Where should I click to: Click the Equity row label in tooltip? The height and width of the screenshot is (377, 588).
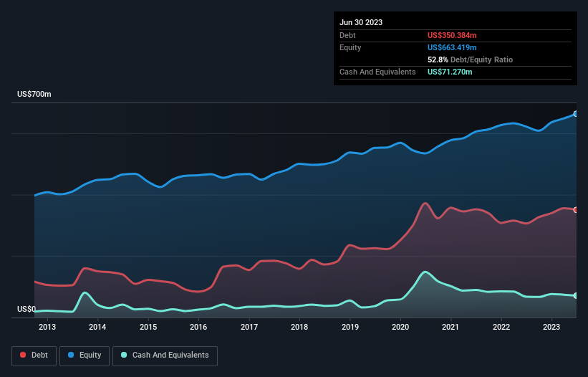click(x=350, y=47)
